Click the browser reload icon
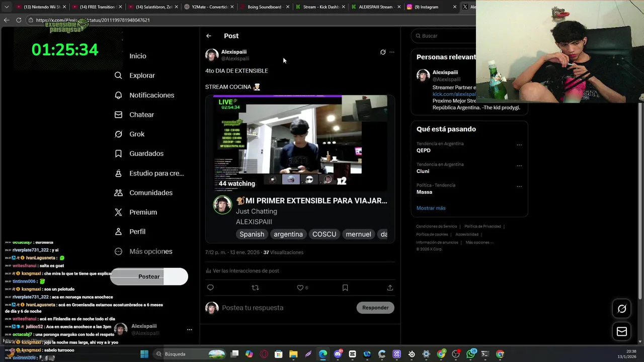This screenshot has height=362, width=644. 19,20
